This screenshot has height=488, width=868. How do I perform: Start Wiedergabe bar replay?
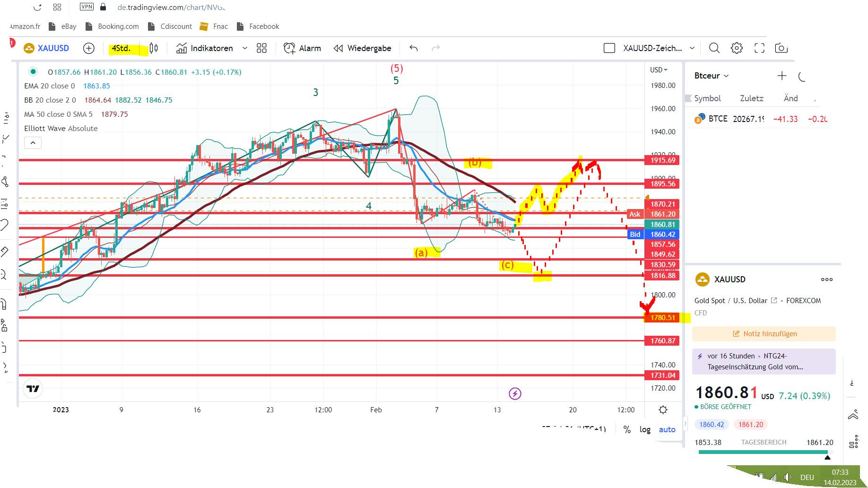pos(362,48)
